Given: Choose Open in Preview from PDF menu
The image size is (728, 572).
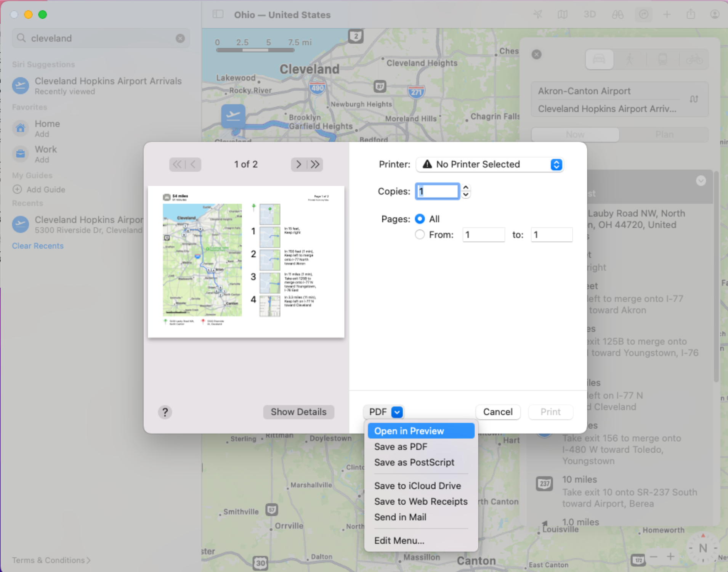Looking at the screenshot, I should click(421, 431).
